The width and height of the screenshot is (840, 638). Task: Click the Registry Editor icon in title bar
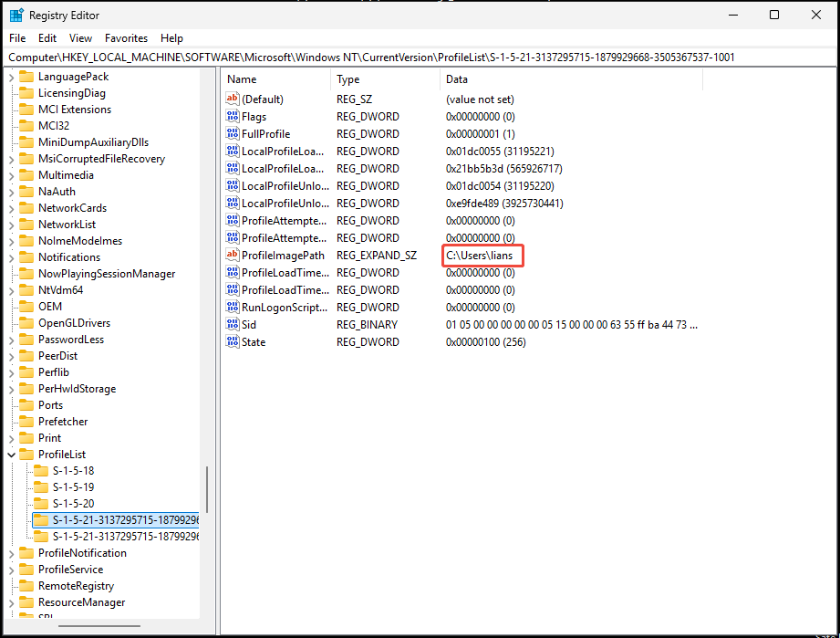(x=16, y=15)
